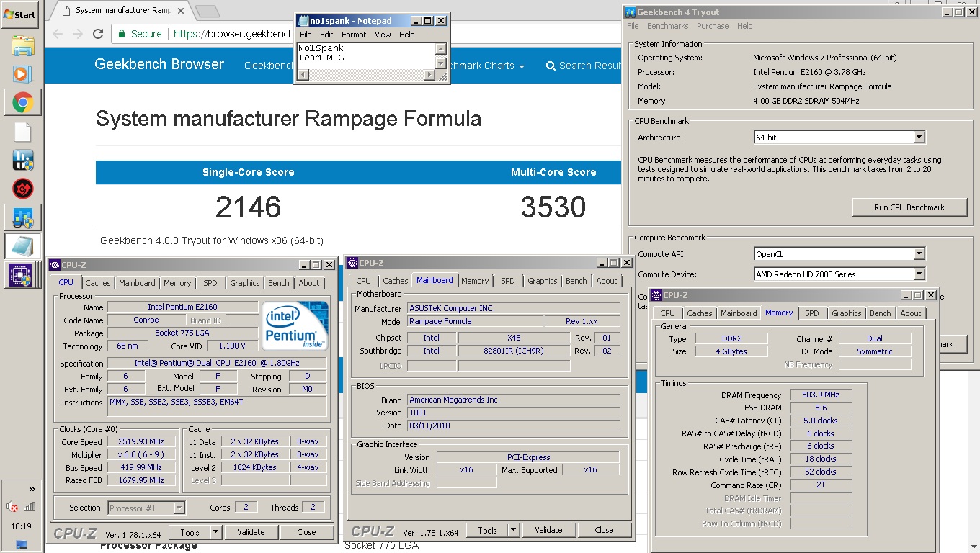Click the muted volume tray icon
Screen dimensions: 980x553
[x=12, y=507]
